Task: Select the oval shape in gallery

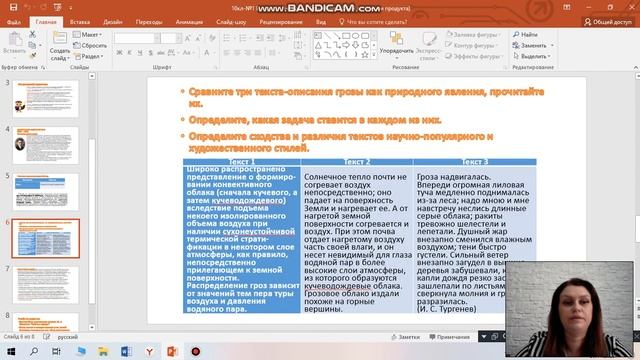Action: tap(356, 36)
